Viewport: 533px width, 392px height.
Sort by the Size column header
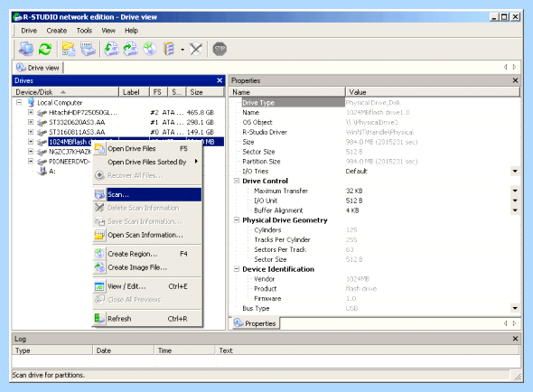click(206, 92)
